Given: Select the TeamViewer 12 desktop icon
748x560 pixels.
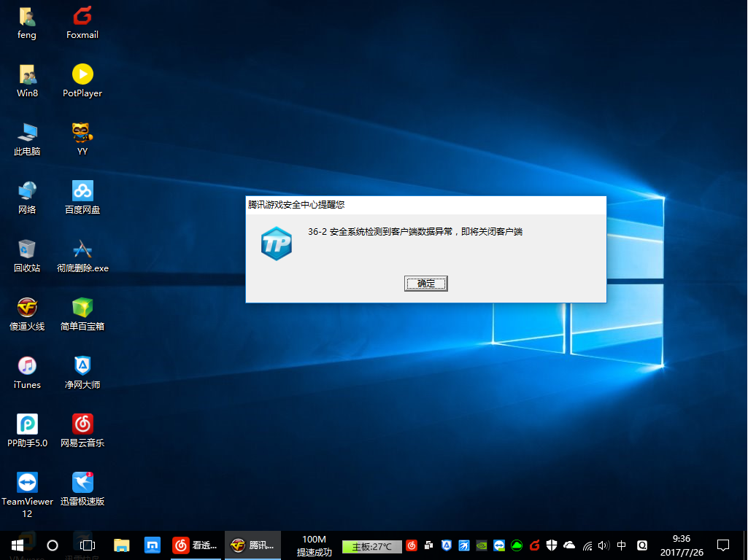Looking at the screenshot, I should point(27,495).
